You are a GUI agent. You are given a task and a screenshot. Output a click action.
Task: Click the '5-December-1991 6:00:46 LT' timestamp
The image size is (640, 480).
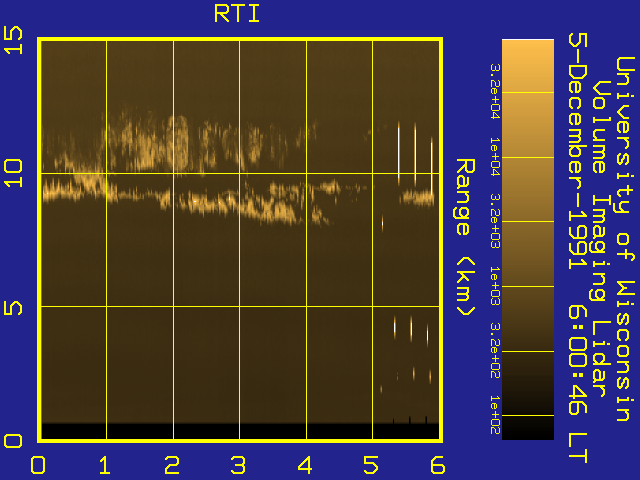click(x=578, y=248)
